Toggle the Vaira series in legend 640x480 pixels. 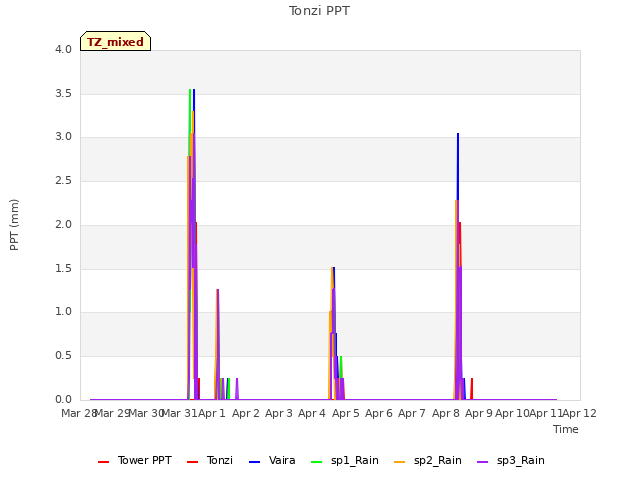pyautogui.click(x=272, y=460)
